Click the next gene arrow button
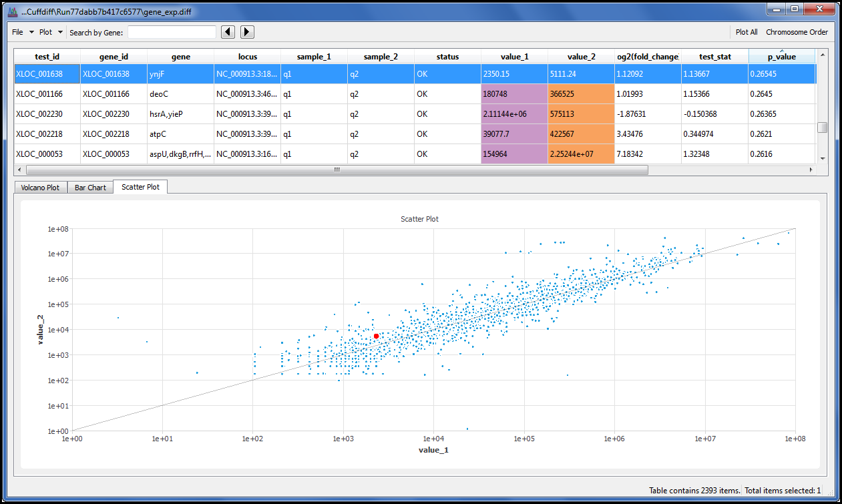Image resolution: width=842 pixels, height=504 pixels. [247, 32]
